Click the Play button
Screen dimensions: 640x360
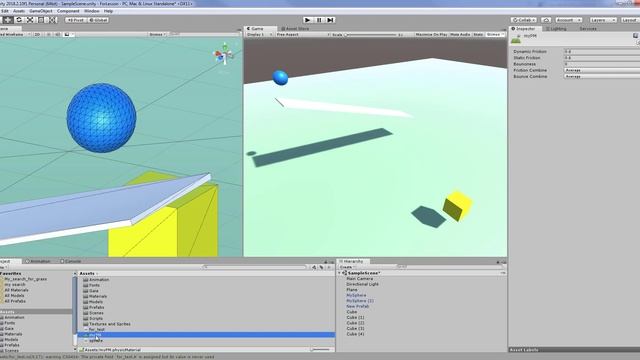(x=308, y=20)
